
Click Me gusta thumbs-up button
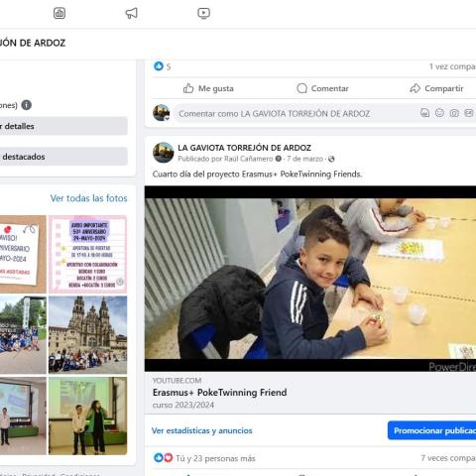point(208,88)
